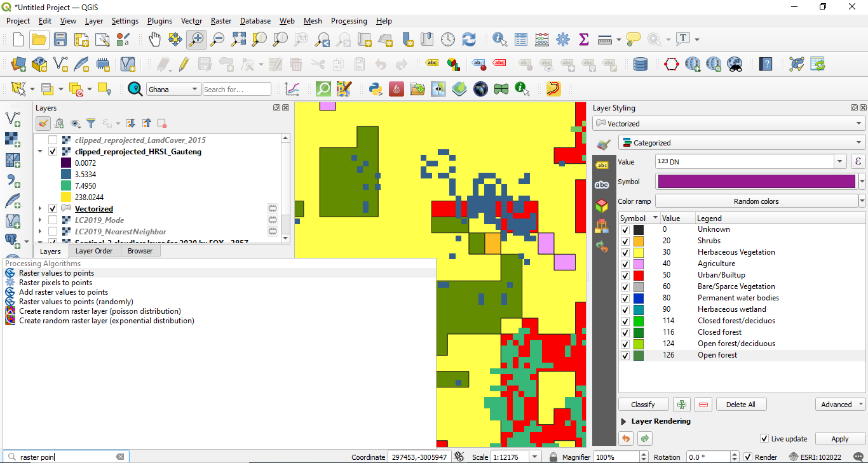Open the 3D View tab in Layer Styling
The image size is (868, 463).
point(601,205)
